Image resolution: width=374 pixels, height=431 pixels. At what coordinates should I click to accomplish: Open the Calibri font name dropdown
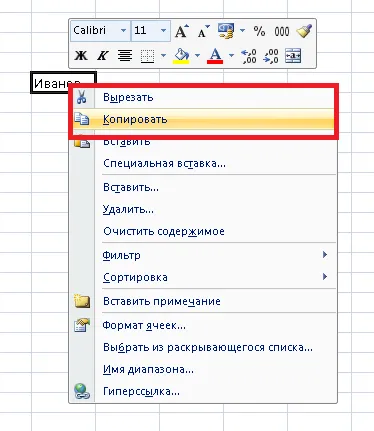(123, 31)
